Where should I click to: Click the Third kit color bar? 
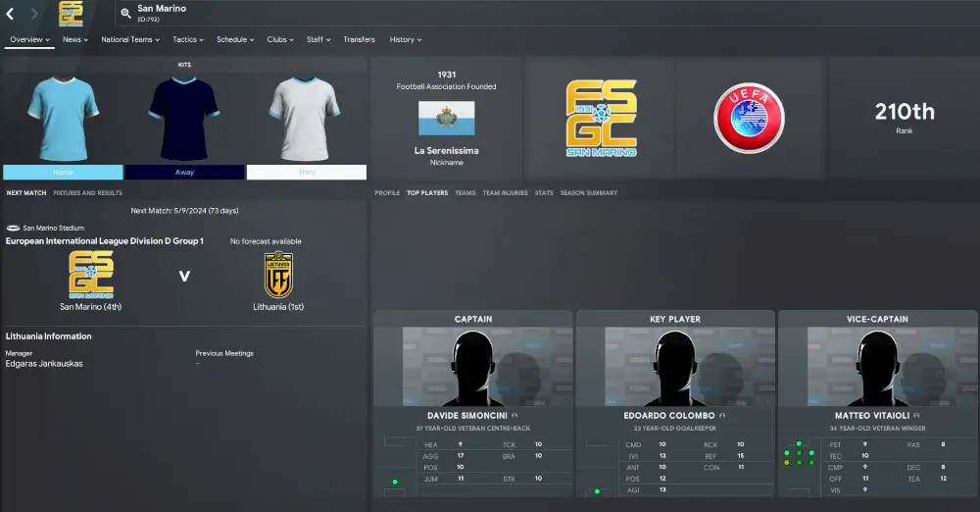pos(306,172)
